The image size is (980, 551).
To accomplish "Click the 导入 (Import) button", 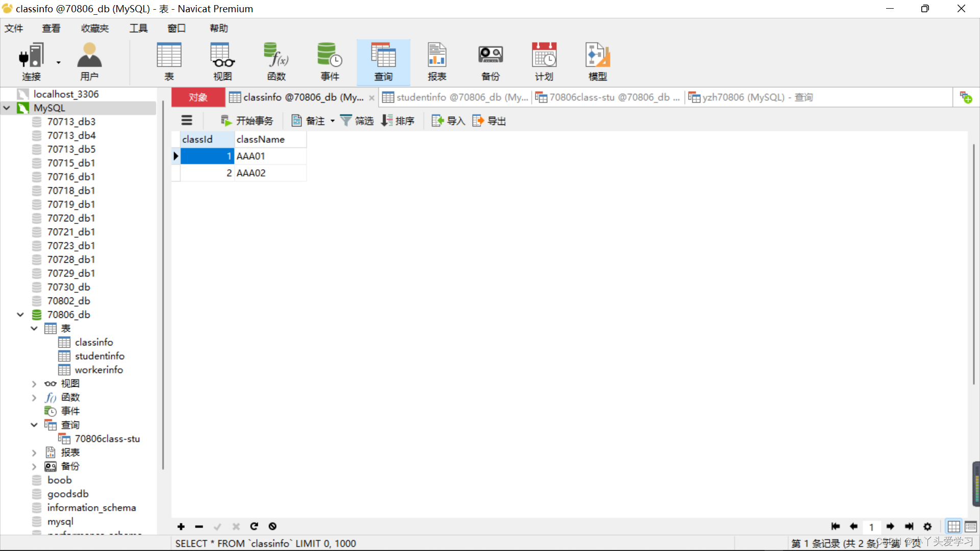I will (448, 120).
